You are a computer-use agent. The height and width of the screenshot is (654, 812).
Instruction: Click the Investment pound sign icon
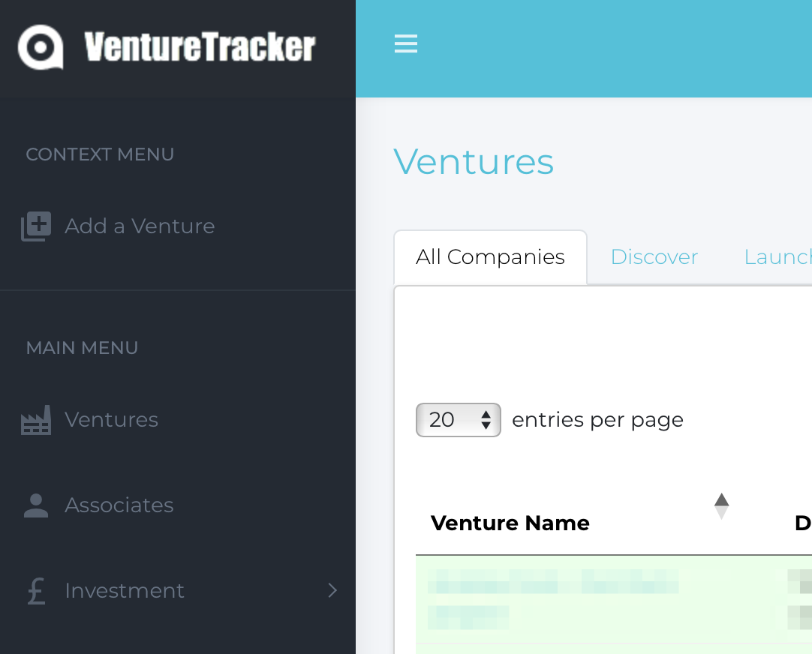36,591
